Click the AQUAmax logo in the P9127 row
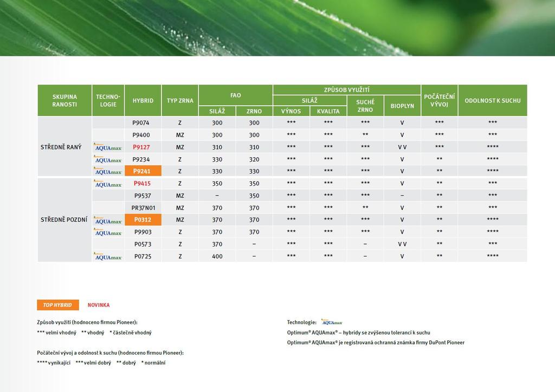This screenshot has width=555, height=392. [x=108, y=147]
